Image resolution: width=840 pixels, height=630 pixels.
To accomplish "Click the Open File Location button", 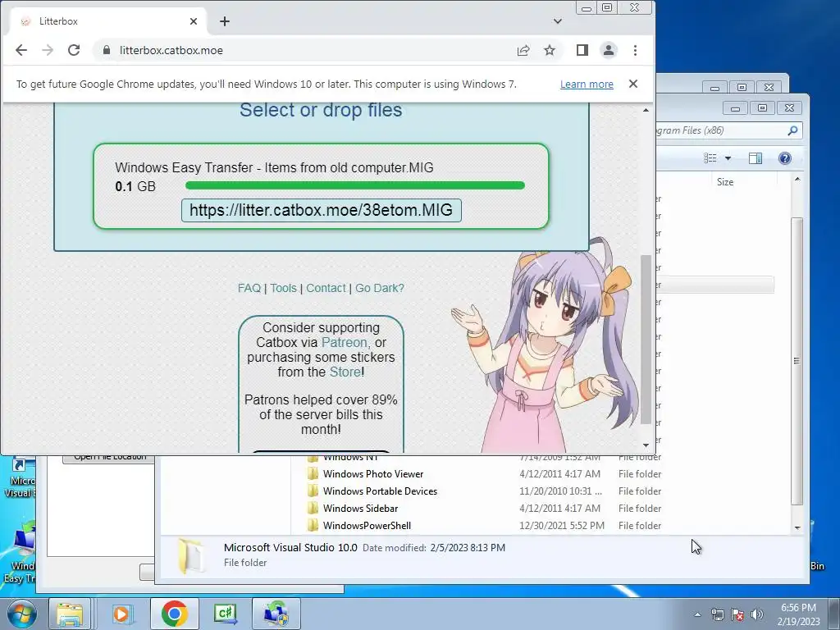I will (109, 459).
